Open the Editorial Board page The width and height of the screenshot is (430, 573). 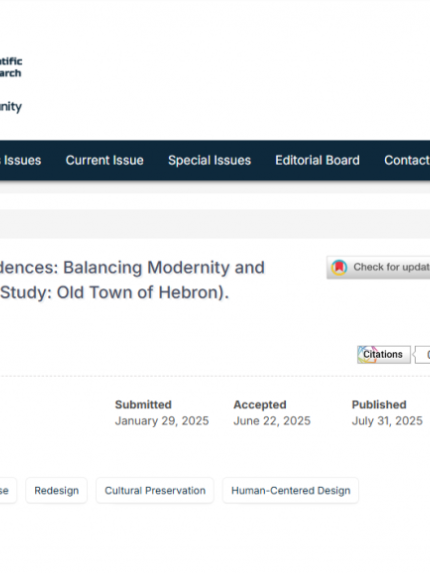317,160
